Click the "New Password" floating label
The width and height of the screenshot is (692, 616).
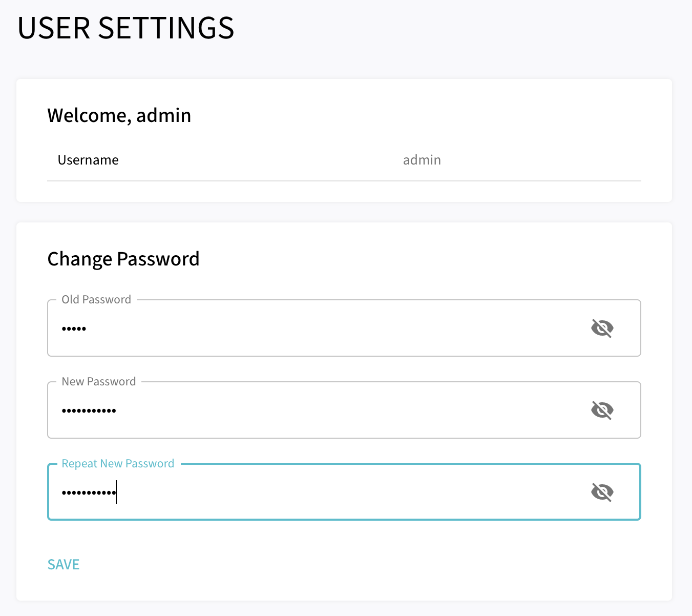99,382
